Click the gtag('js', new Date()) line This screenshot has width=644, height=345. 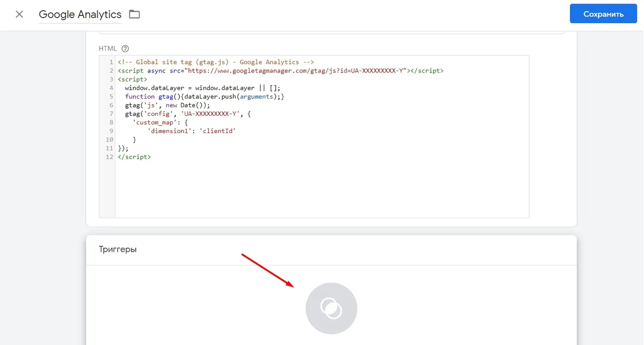tap(167, 105)
